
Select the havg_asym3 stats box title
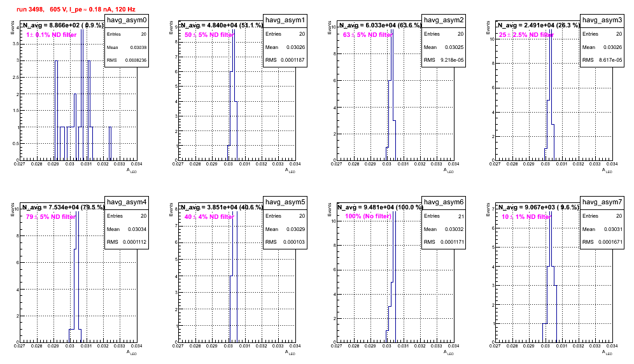(x=602, y=20)
